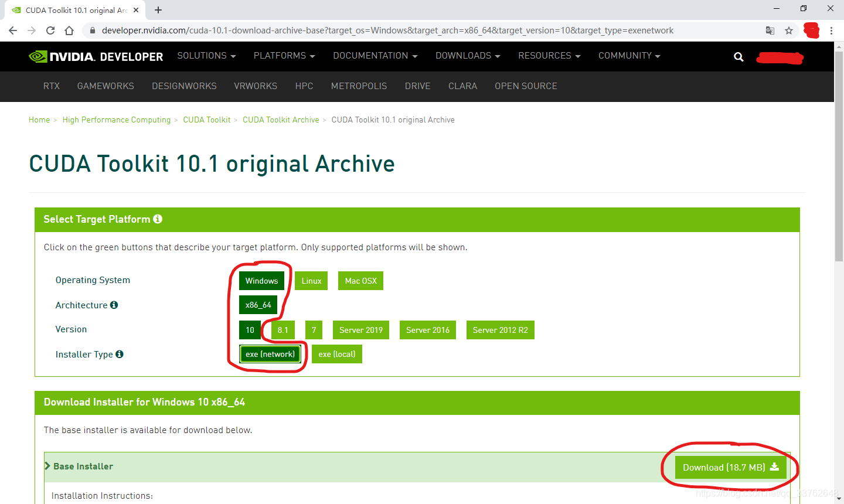This screenshot has width=844, height=504.
Task: Collapse the Base Installer section chevron
Action: pyautogui.click(x=47, y=466)
